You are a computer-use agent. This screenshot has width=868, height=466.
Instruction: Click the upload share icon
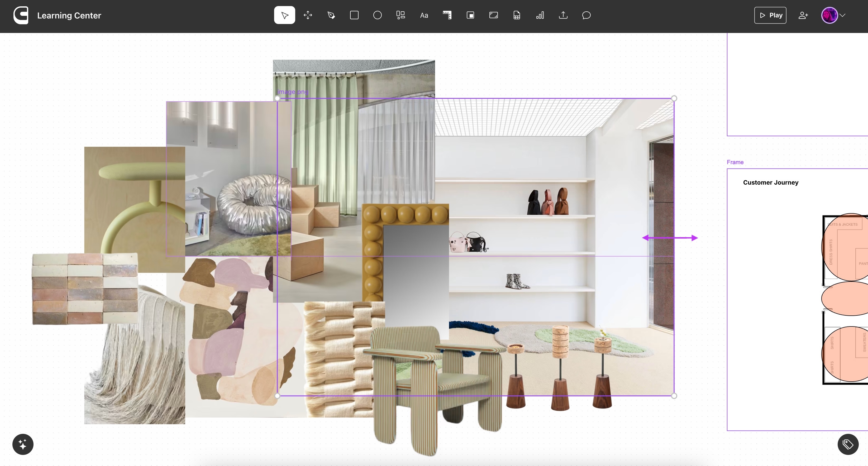click(x=563, y=15)
